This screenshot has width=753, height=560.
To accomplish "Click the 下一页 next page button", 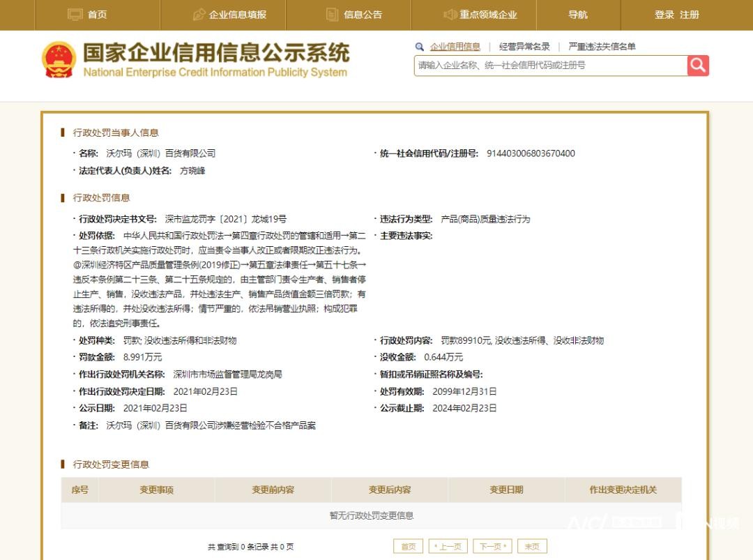I will pos(493,546).
